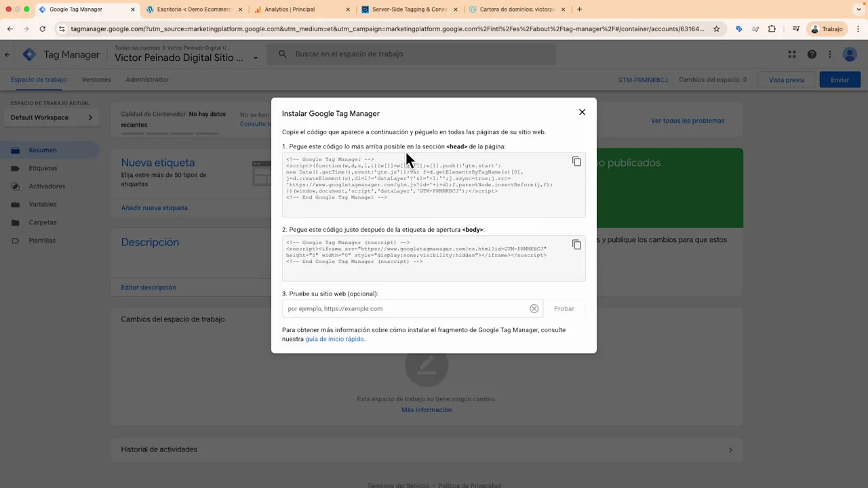The width and height of the screenshot is (868, 488).
Task: Switch to the Versiones tab
Action: tap(96, 79)
